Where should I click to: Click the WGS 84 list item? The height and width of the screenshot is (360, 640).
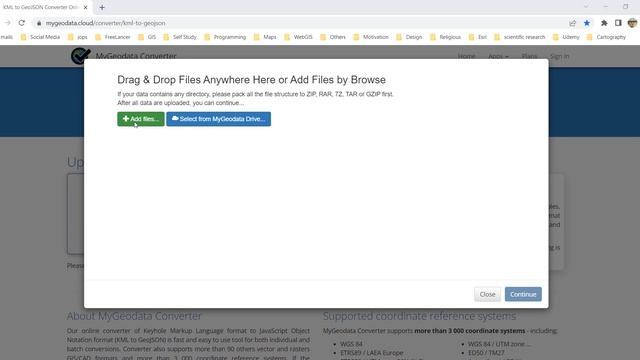(351, 344)
